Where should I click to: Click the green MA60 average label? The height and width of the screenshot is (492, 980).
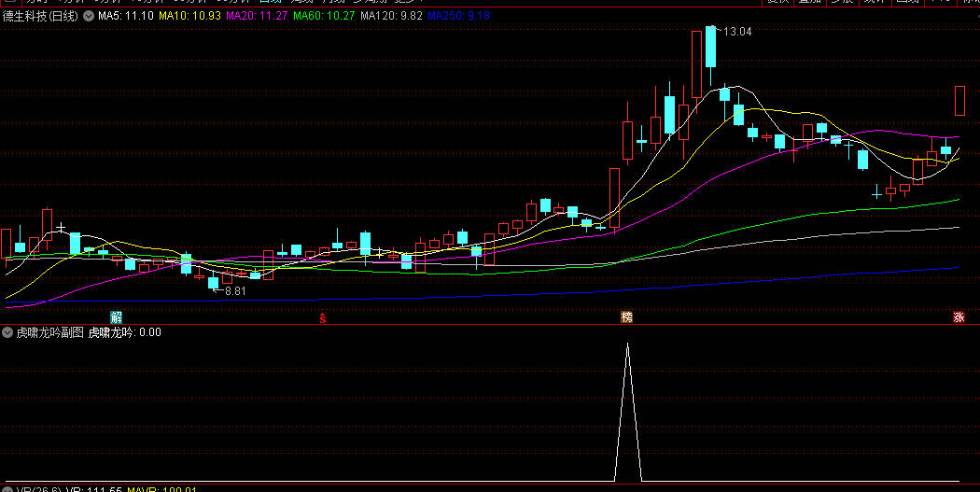coord(324,17)
